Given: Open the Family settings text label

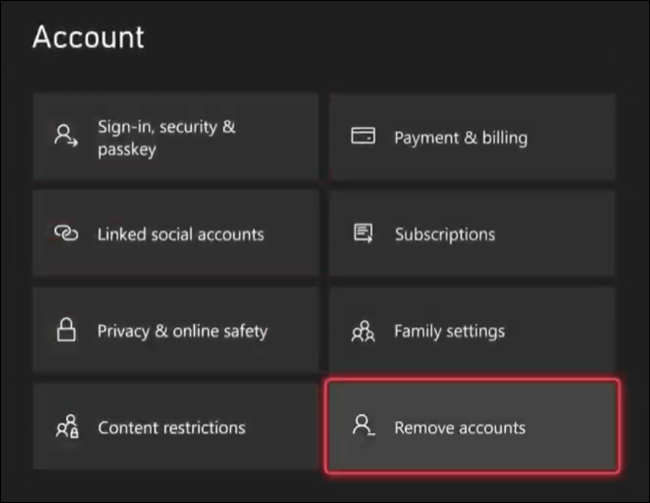Looking at the screenshot, I should click(x=449, y=331).
